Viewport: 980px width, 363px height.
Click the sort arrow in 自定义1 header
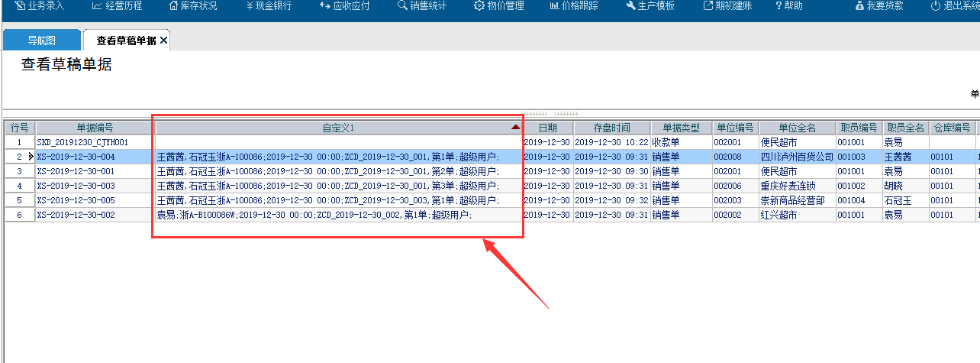(x=516, y=128)
